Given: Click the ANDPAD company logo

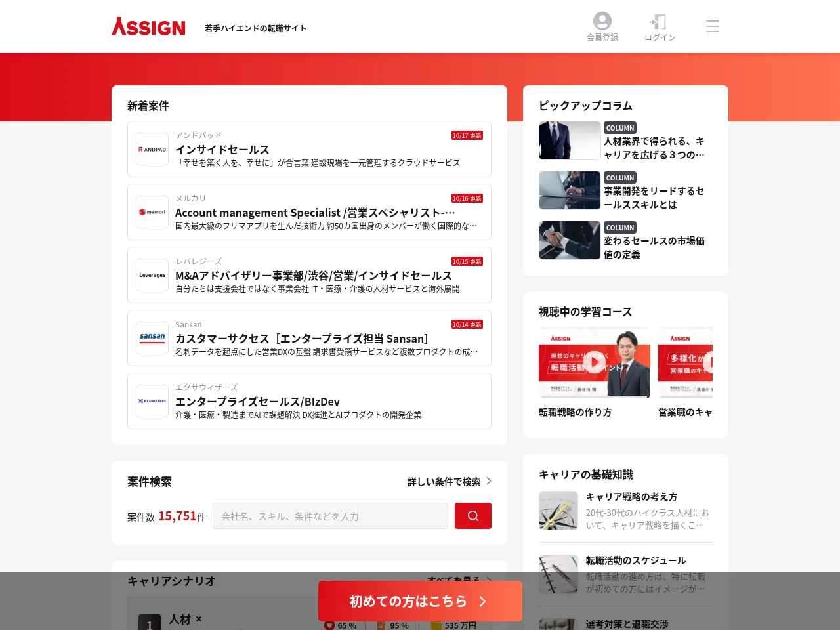Looking at the screenshot, I should 152,149.
